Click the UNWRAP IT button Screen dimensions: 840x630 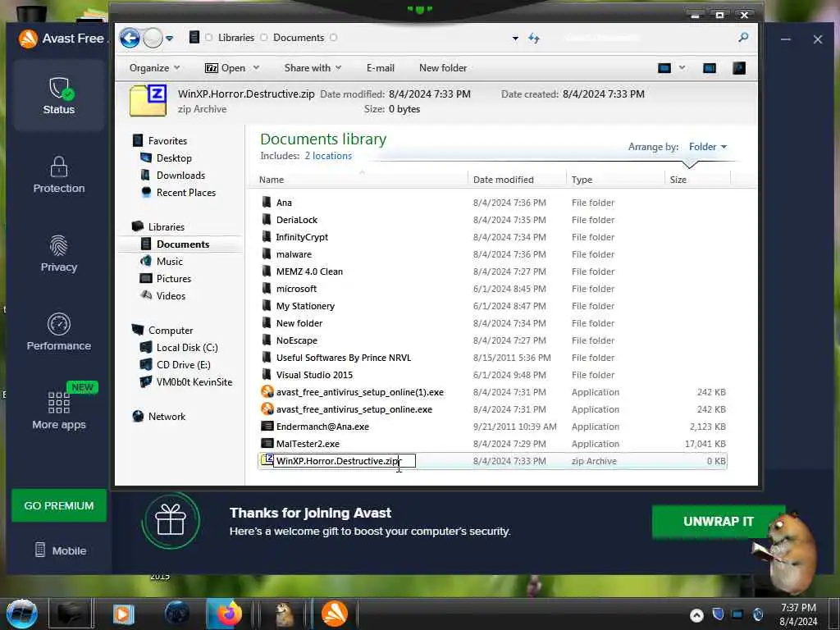click(718, 521)
